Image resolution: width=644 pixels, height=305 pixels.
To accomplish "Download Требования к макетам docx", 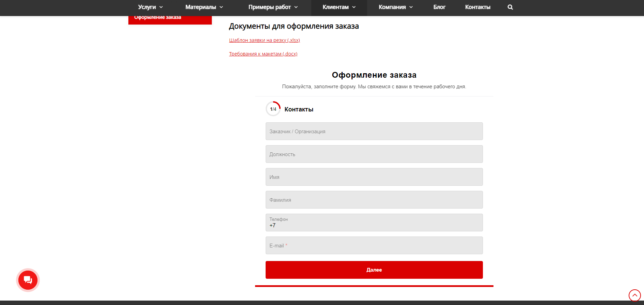I will (263, 54).
